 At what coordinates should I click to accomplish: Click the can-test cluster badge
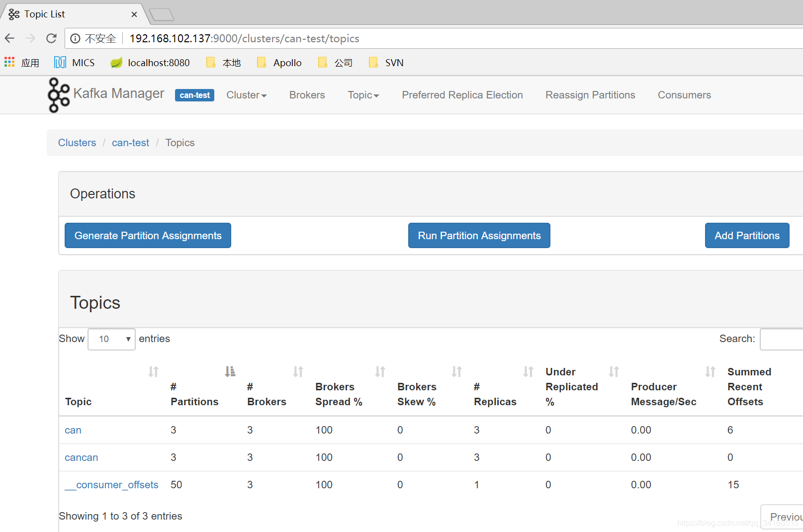click(x=194, y=95)
